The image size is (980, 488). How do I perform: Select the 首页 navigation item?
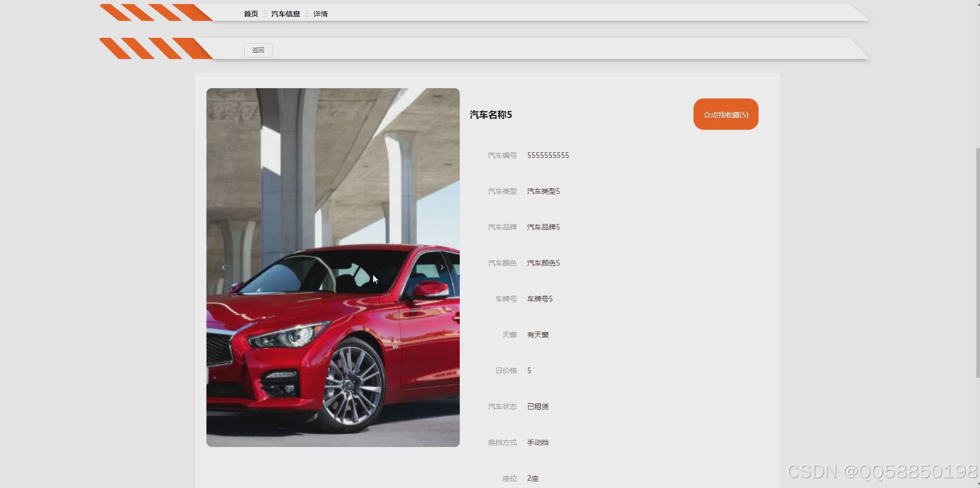tap(250, 14)
